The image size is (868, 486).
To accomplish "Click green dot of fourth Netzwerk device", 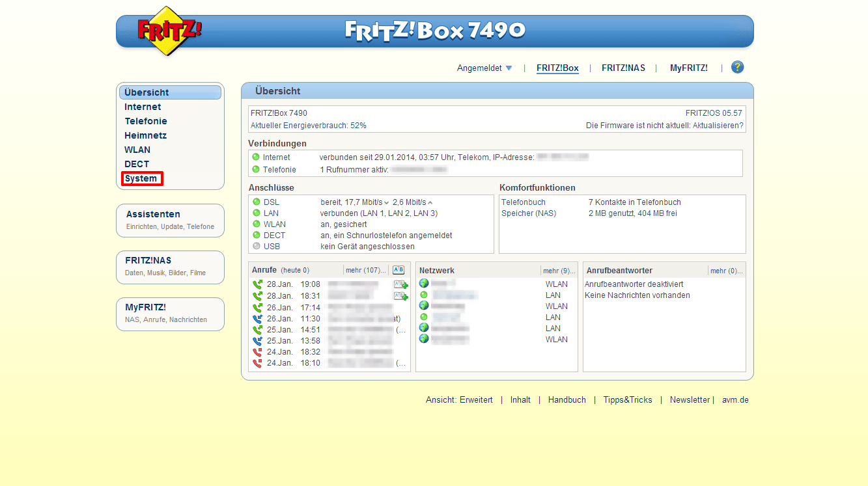I will coord(424,317).
